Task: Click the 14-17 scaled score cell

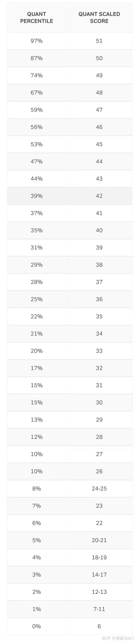Action: [99, 575]
